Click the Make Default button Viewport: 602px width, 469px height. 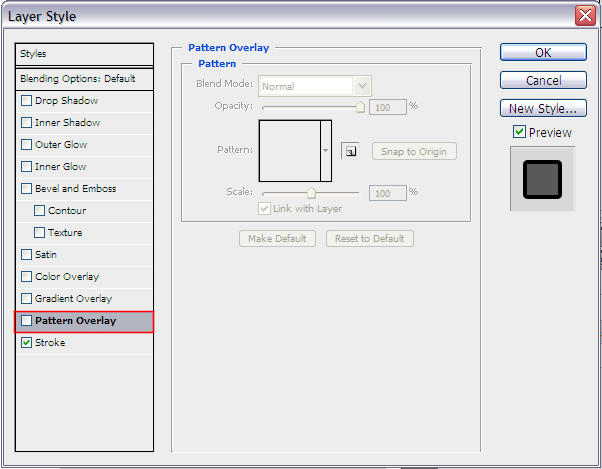pos(277,238)
